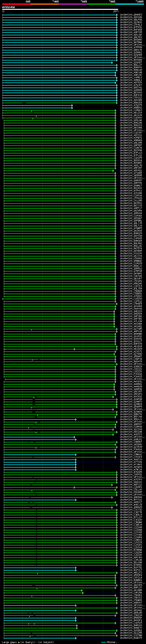Screen dimensions: 146x644
Task: Select hit label UniRef100_A7PPM9
Action: tap(131, 47)
